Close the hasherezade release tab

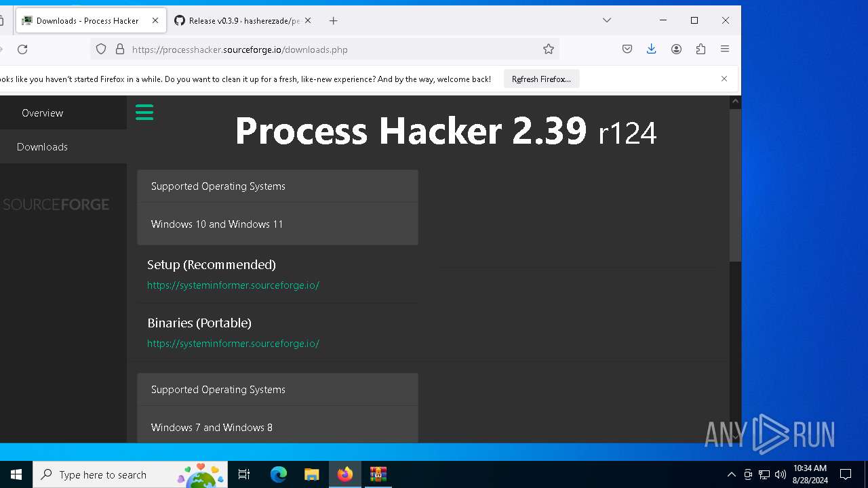(308, 21)
